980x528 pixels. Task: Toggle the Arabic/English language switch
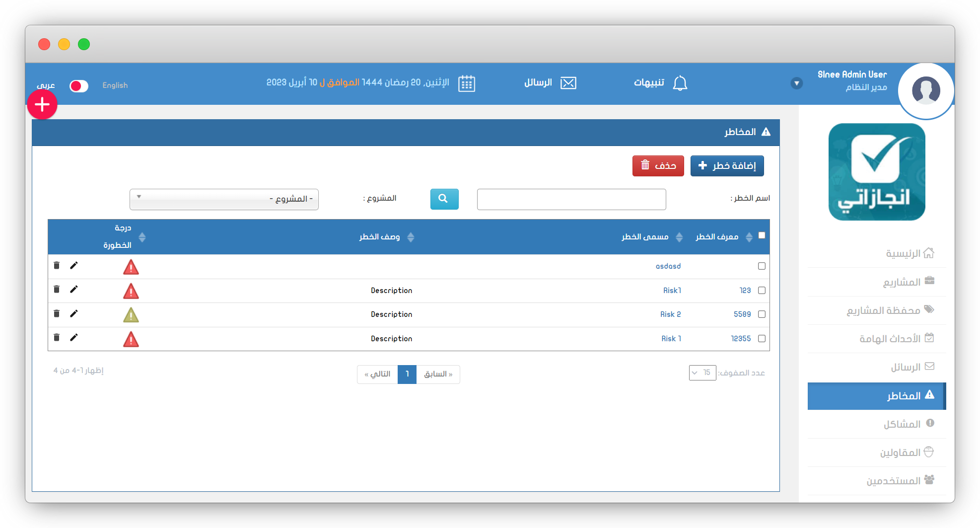point(79,86)
